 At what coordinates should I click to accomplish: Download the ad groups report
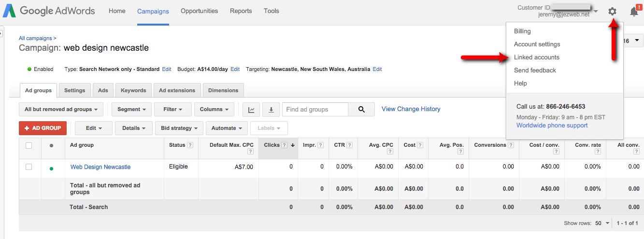(x=271, y=110)
